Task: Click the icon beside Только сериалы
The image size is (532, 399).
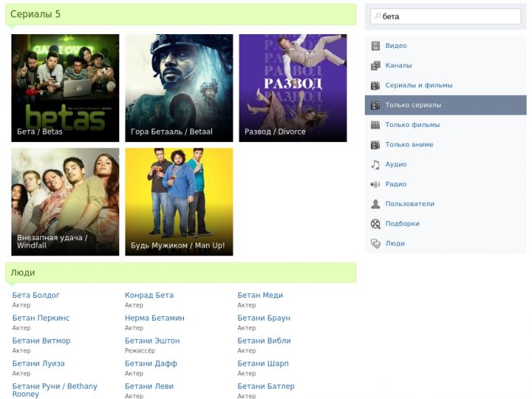Action: [x=375, y=105]
